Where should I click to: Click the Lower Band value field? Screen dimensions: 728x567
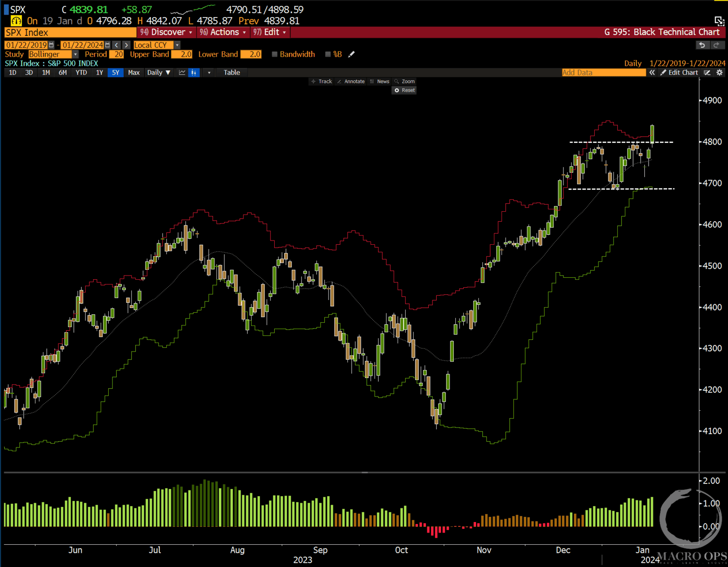point(251,54)
